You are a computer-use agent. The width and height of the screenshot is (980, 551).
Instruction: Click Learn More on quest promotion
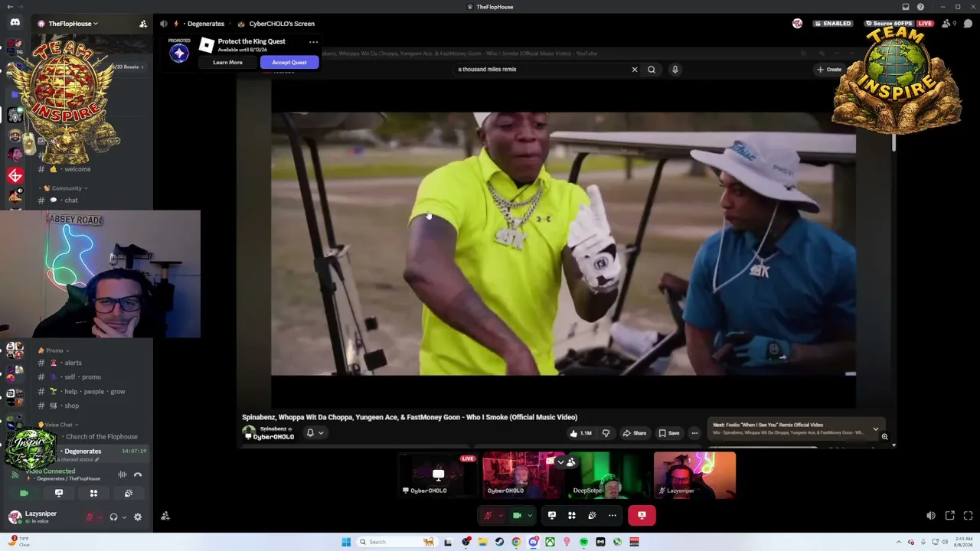pyautogui.click(x=227, y=63)
